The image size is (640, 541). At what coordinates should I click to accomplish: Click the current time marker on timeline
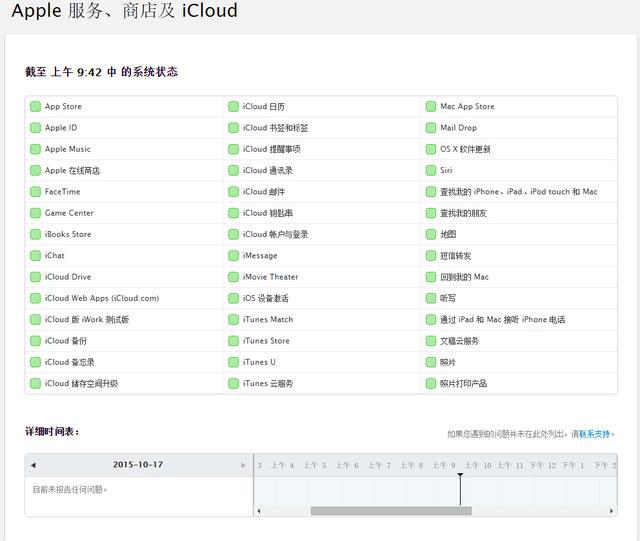(x=460, y=489)
